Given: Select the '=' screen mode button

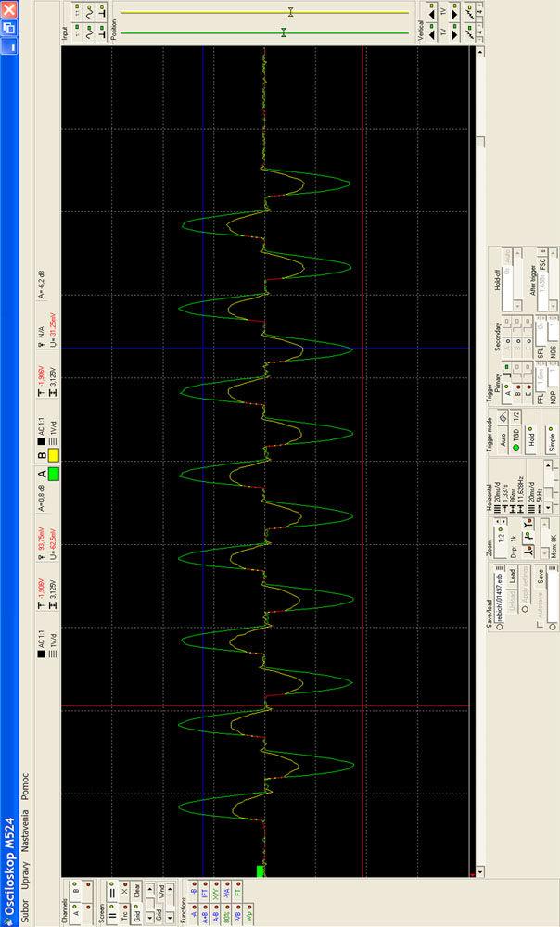Looking at the screenshot, I should click(x=112, y=892).
